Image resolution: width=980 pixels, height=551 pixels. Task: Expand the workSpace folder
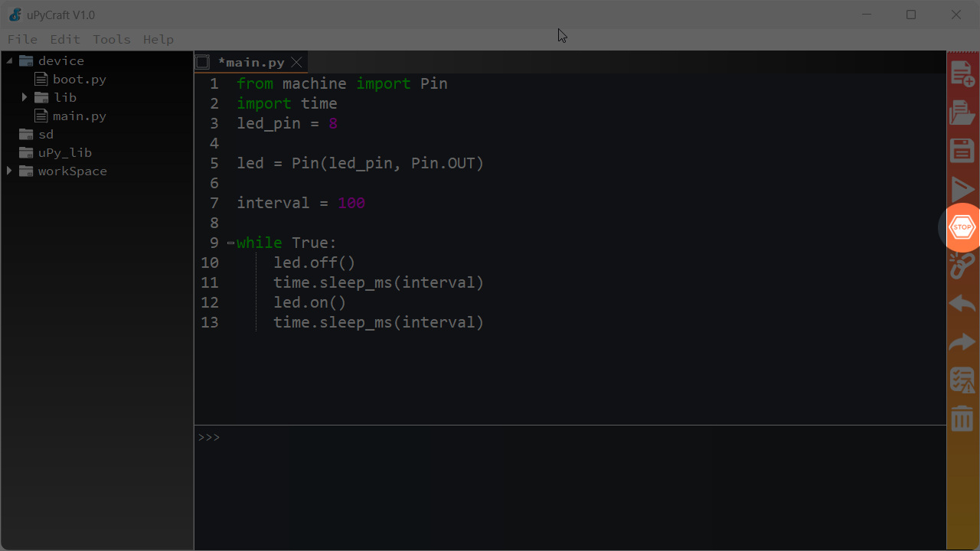pyautogui.click(x=9, y=171)
